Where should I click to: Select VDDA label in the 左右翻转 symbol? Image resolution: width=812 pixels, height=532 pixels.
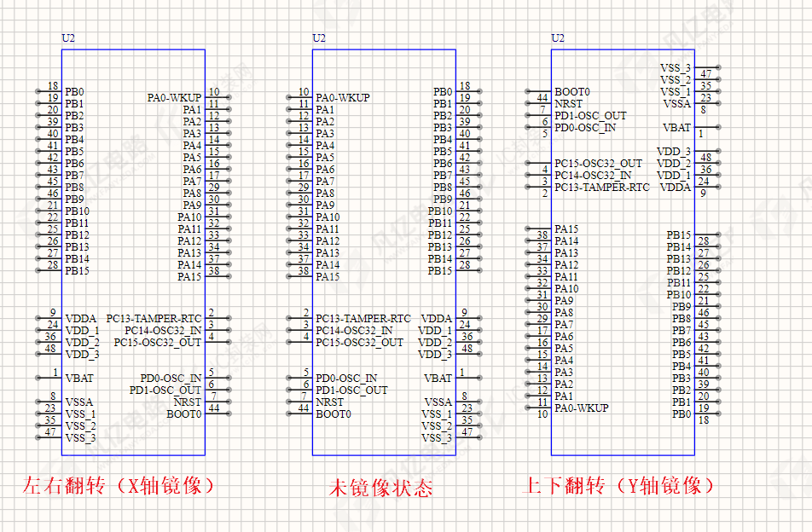pos(81,319)
